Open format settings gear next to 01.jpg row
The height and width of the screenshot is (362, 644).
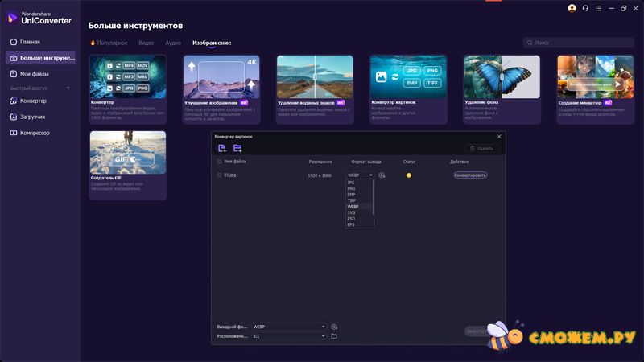382,175
